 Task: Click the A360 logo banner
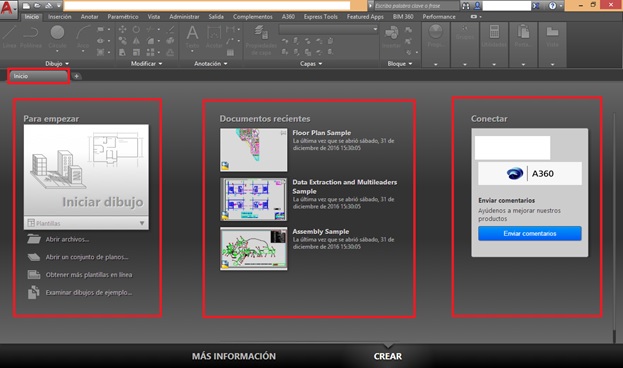click(x=530, y=173)
